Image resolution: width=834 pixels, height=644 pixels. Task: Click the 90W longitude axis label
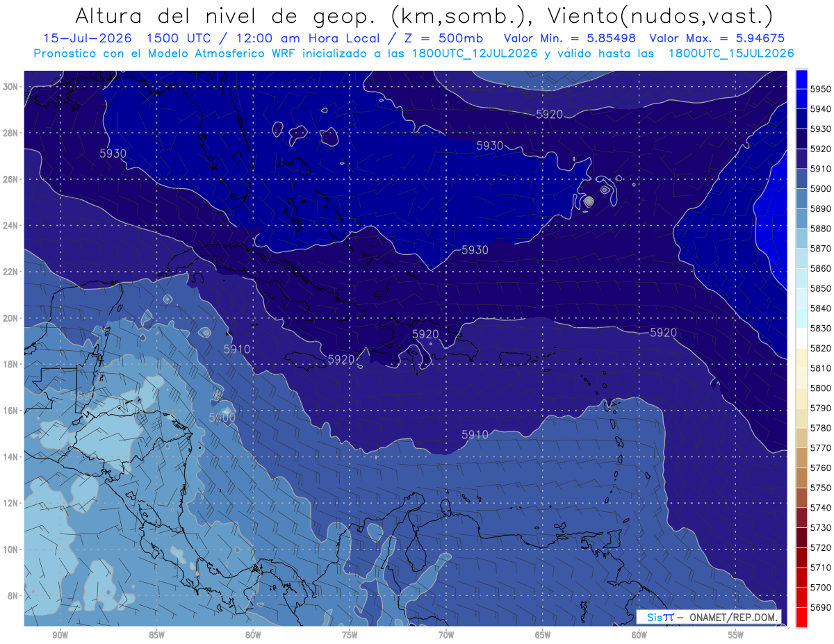click(x=60, y=634)
